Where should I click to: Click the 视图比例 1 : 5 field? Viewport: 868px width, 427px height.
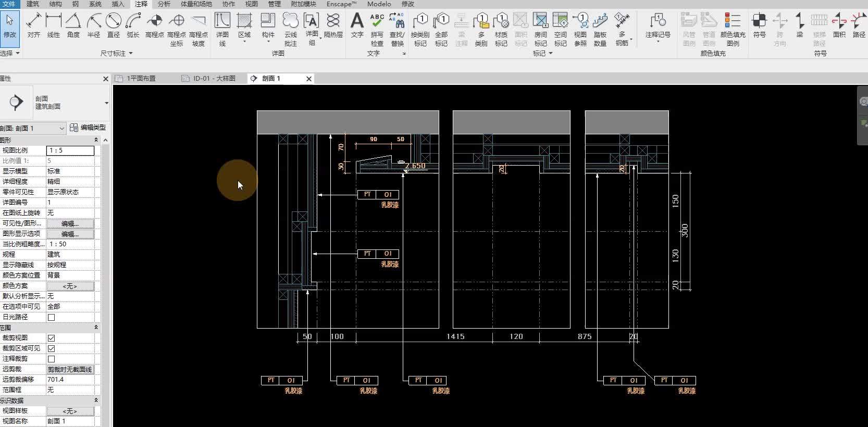[70, 150]
